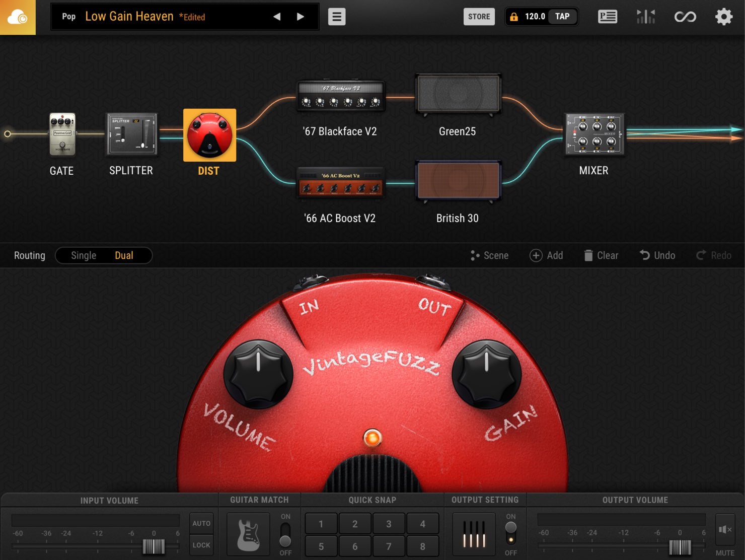This screenshot has width=745, height=560.
Task: Select the DIST fuzz pedal
Action: pyautogui.click(x=209, y=135)
